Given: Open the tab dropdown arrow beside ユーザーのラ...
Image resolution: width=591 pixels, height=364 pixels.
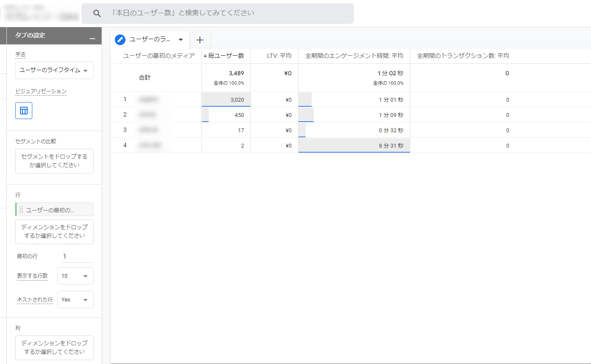Looking at the screenshot, I should point(181,40).
